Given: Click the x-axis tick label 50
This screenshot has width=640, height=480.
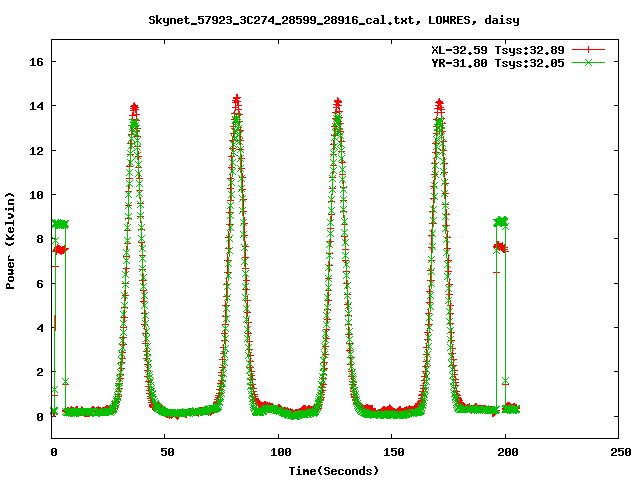Looking at the screenshot, I should (167, 452).
